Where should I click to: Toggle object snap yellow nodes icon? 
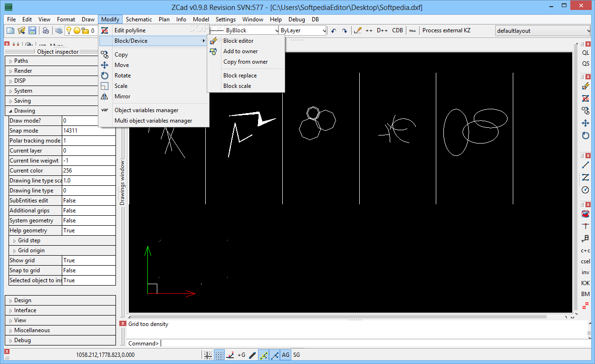coord(263,354)
